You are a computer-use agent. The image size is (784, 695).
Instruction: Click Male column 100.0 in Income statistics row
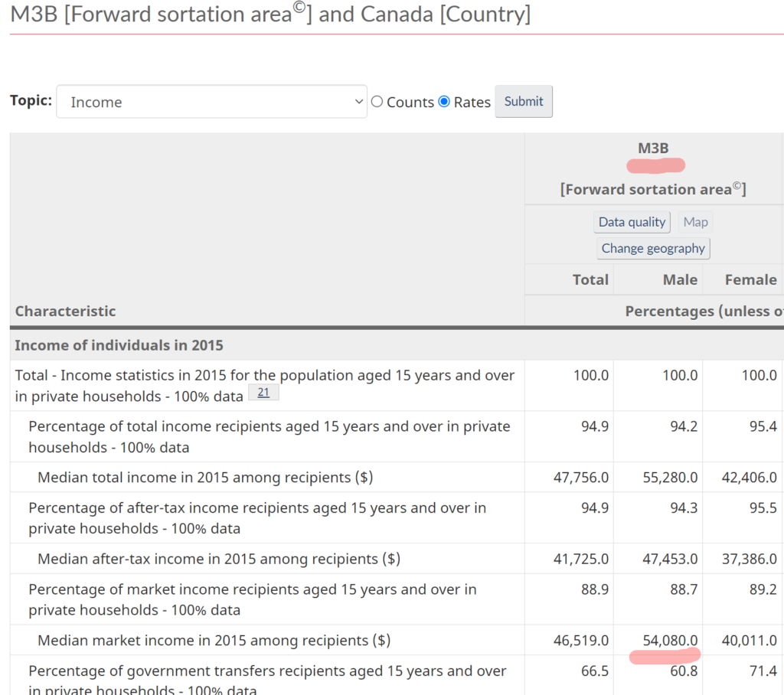coord(680,376)
